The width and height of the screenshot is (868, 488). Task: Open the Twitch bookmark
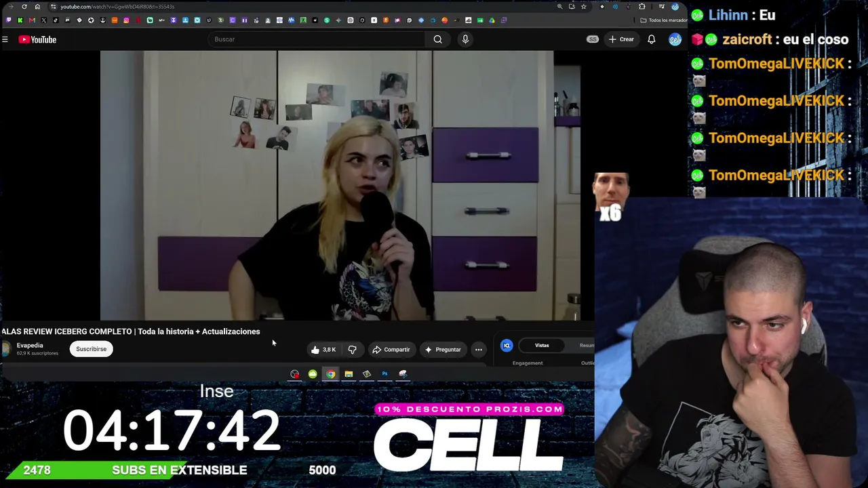9,20
